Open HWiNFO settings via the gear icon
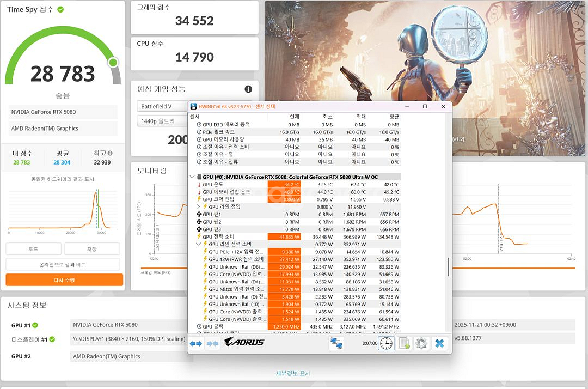Image resolution: width=588 pixels, height=389 pixels. click(421, 343)
